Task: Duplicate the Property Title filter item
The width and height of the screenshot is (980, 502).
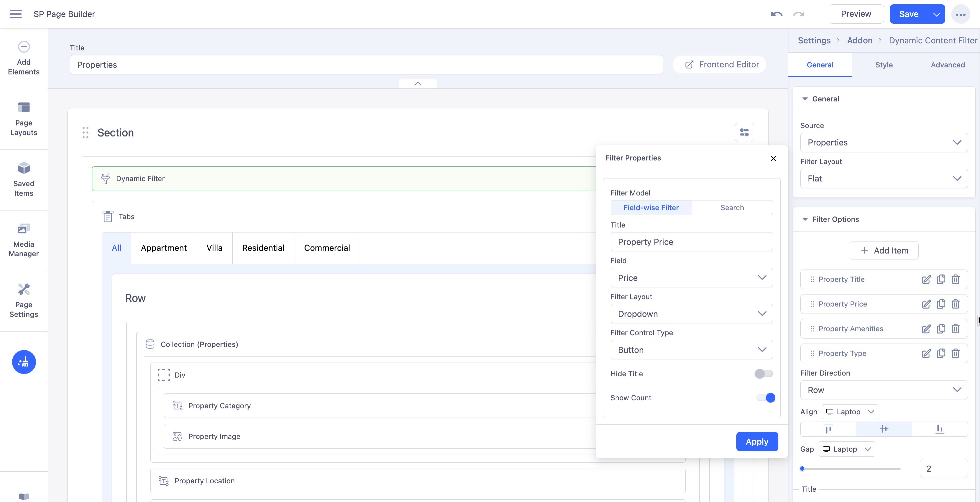Action: [x=941, y=280]
